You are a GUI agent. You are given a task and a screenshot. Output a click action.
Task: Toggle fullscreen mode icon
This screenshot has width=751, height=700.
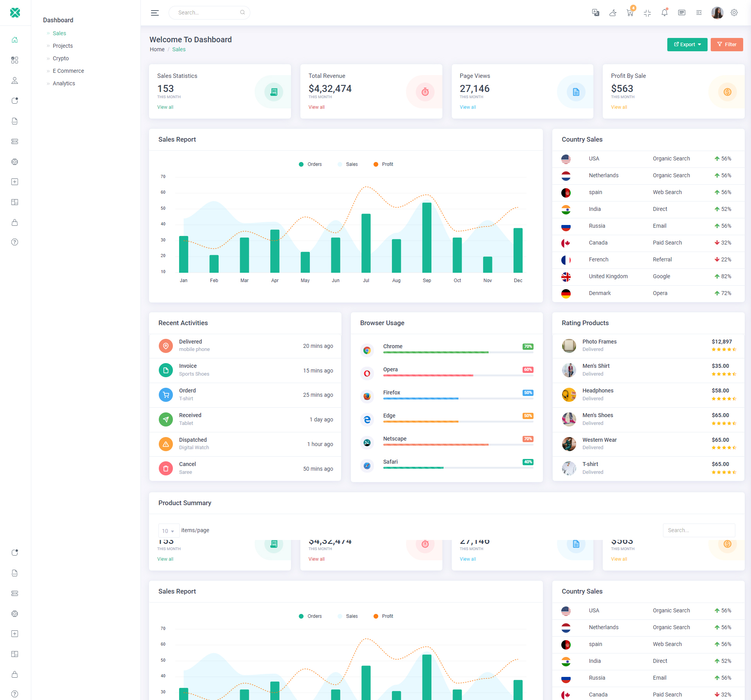647,13
